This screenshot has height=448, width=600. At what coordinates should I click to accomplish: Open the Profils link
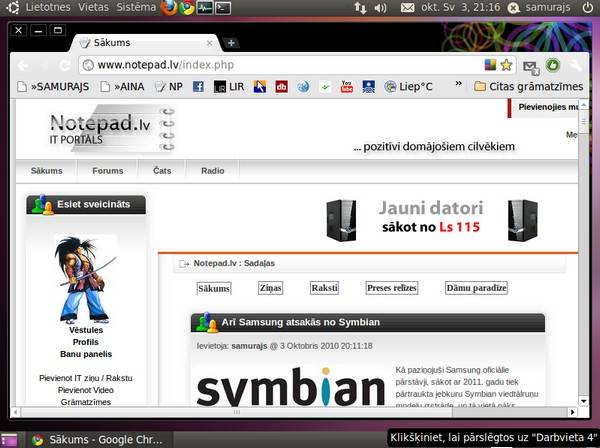pyautogui.click(x=86, y=342)
